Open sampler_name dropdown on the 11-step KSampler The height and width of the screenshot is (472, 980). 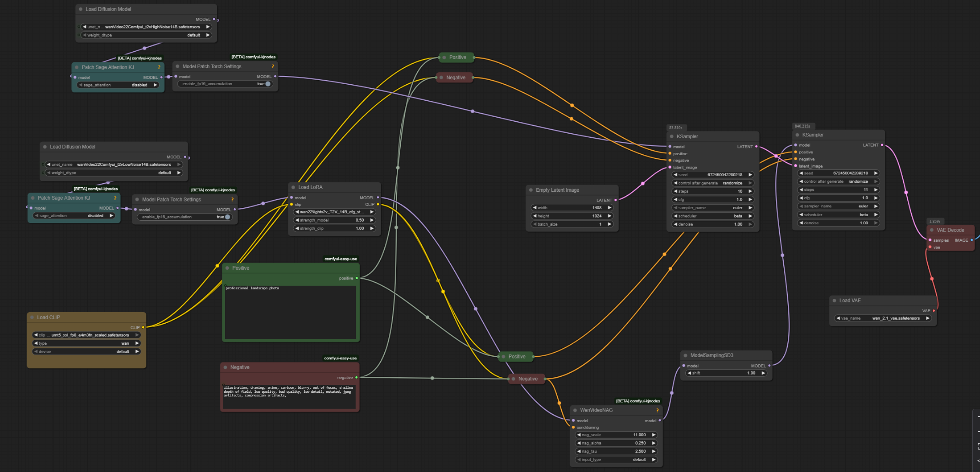[839, 206]
